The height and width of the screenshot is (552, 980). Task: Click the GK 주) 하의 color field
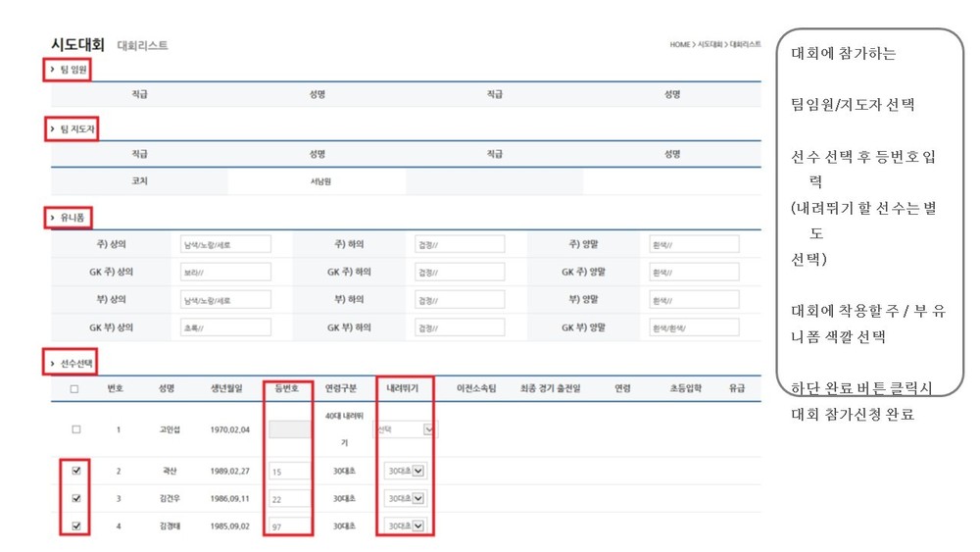pos(460,272)
